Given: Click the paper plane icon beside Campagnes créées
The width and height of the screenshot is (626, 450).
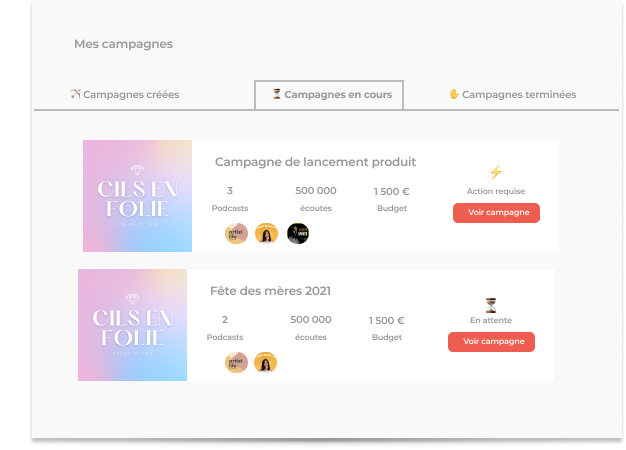Looking at the screenshot, I should point(76,94).
